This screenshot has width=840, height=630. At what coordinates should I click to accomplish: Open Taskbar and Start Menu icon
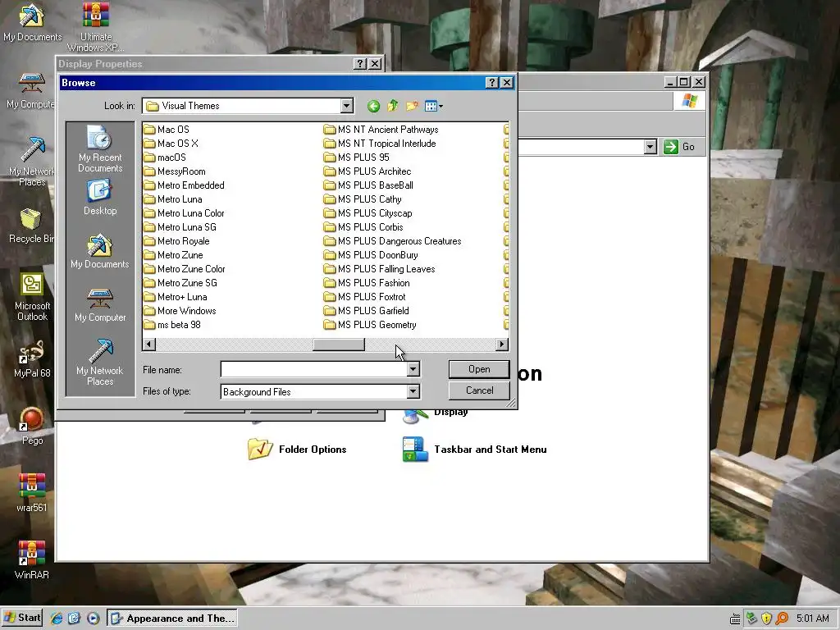(x=475, y=450)
